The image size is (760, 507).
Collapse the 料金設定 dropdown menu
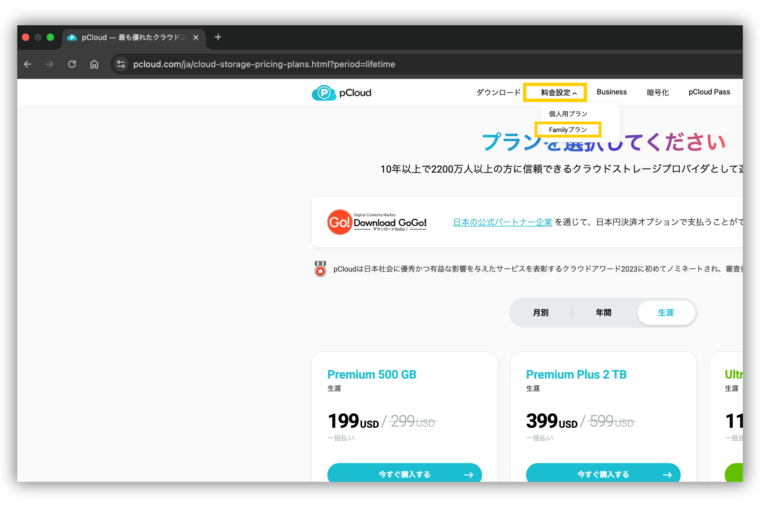coord(555,92)
